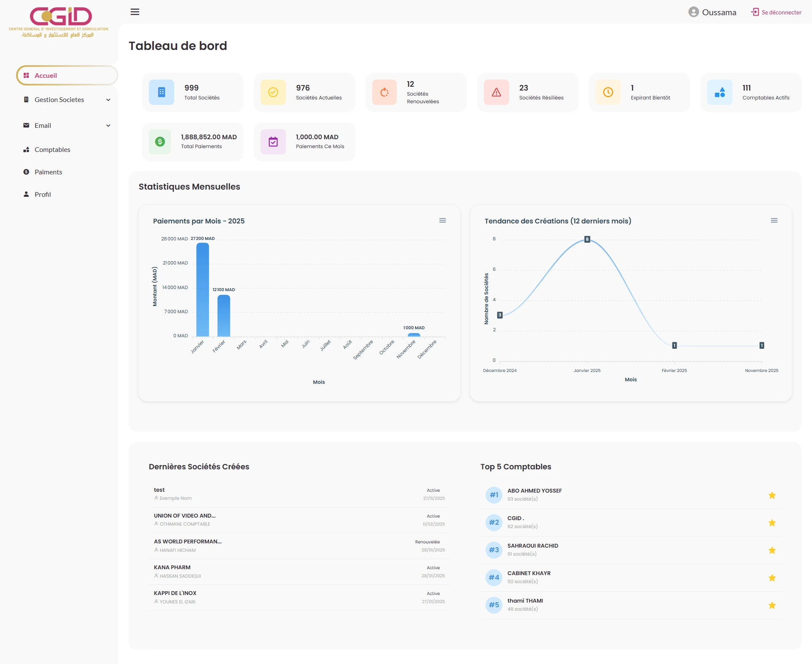Viewport: 812px width, 664px height.
Task: Select the Sociétés Renouvelées refresh icon
Action: pos(384,92)
